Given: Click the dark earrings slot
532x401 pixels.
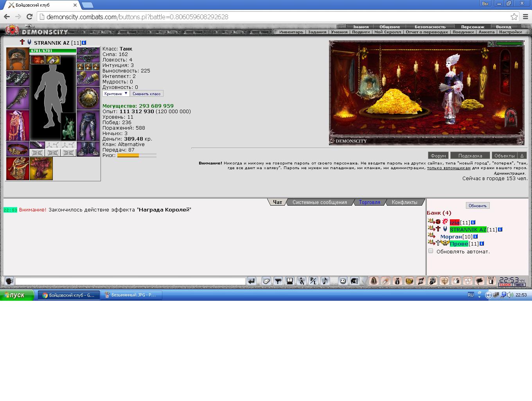Looking at the screenshot, I should click(x=88, y=51).
